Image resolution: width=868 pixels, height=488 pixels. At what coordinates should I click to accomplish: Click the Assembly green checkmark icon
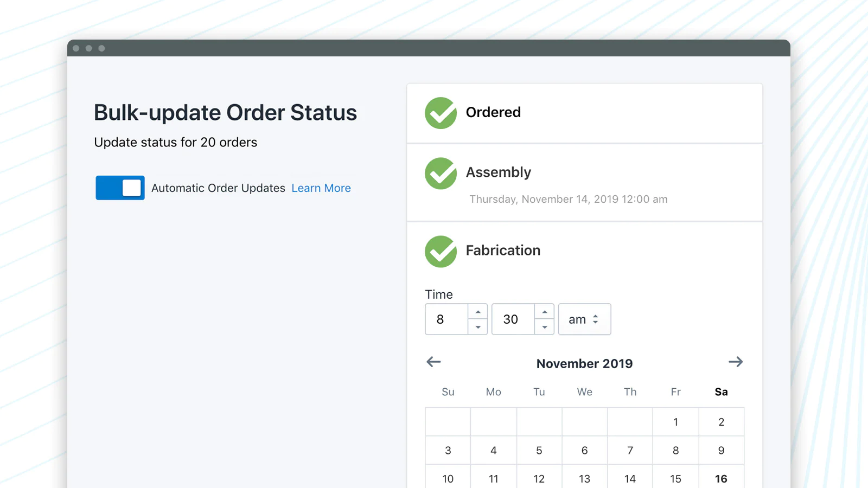point(441,173)
